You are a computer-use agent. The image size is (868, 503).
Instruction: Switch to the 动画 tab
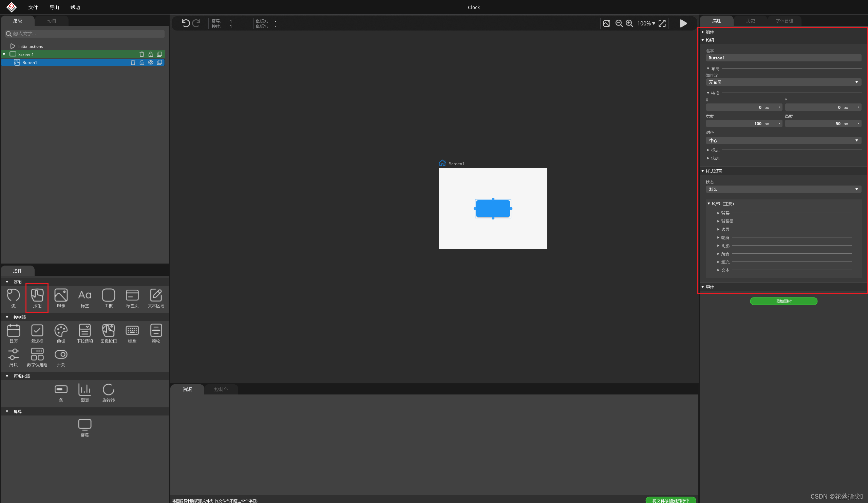(x=52, y=21)
